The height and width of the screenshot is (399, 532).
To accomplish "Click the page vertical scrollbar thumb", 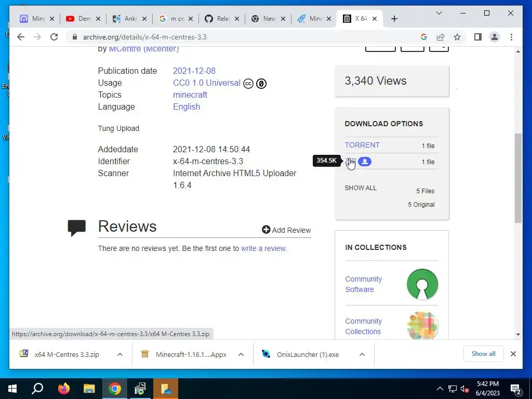I will 518,178.
